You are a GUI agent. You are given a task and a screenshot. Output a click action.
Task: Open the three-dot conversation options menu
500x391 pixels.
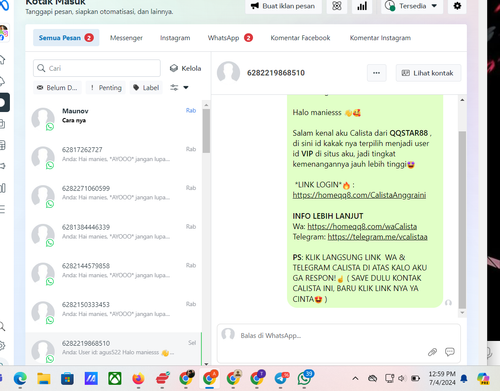coord(377,73)
